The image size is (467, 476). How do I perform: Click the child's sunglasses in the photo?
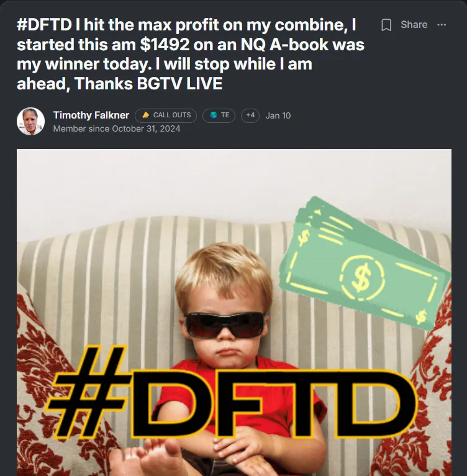pyautogui.click(x=225, y=325)
